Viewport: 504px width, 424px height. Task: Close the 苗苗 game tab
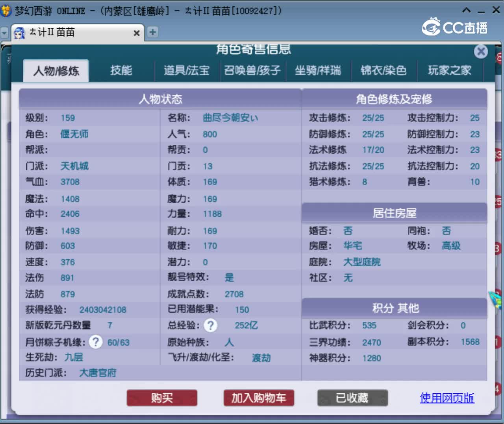tap(137, 33)
